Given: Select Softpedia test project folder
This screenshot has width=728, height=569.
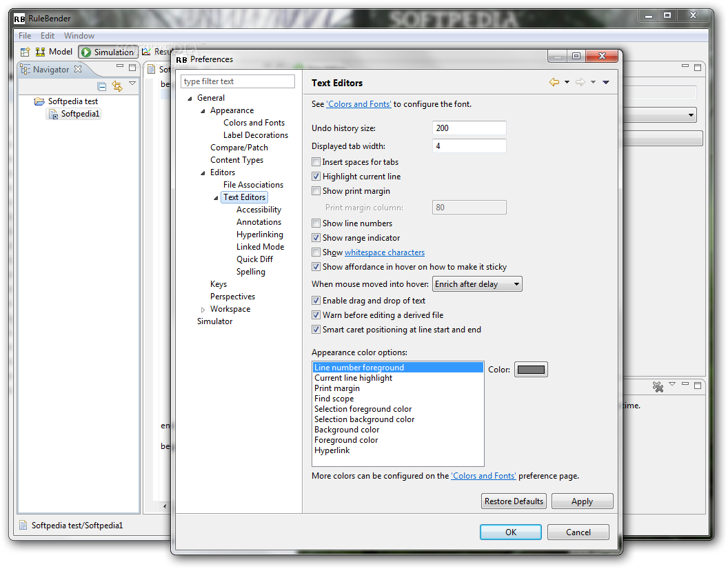Looking at the screenshot, I should (x=66, y=101).
